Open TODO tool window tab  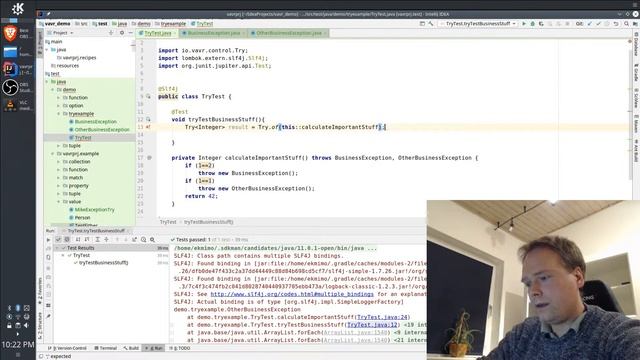tap(180, 348)
